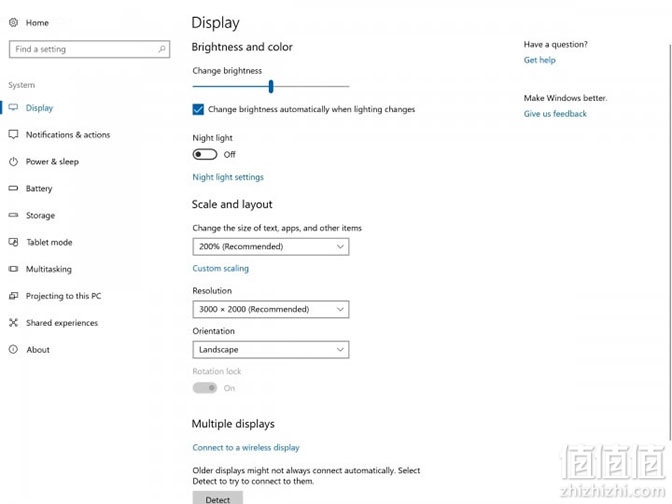Click the Tablet mode icon

coord(13,242)
